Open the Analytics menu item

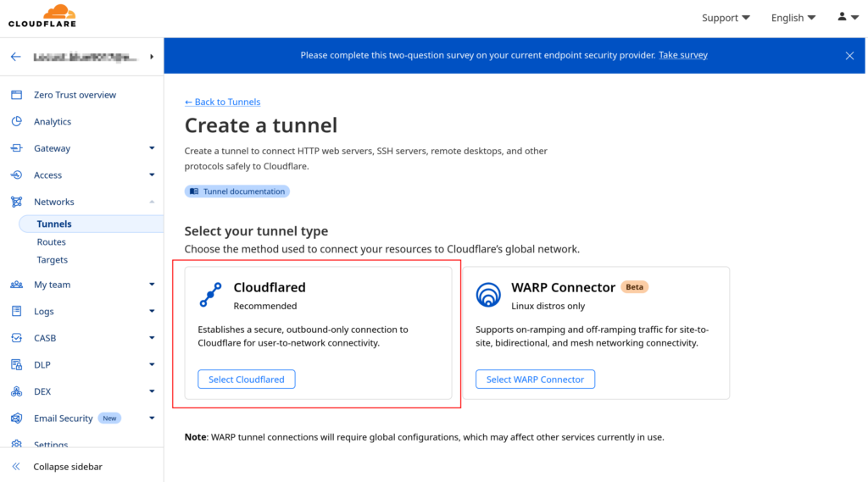point(53,121)
